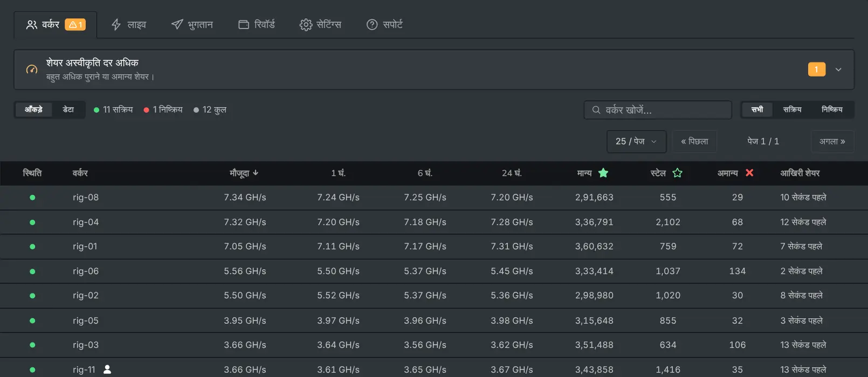
Task: Click the rig-04 worker name
Action: (86, 222)
